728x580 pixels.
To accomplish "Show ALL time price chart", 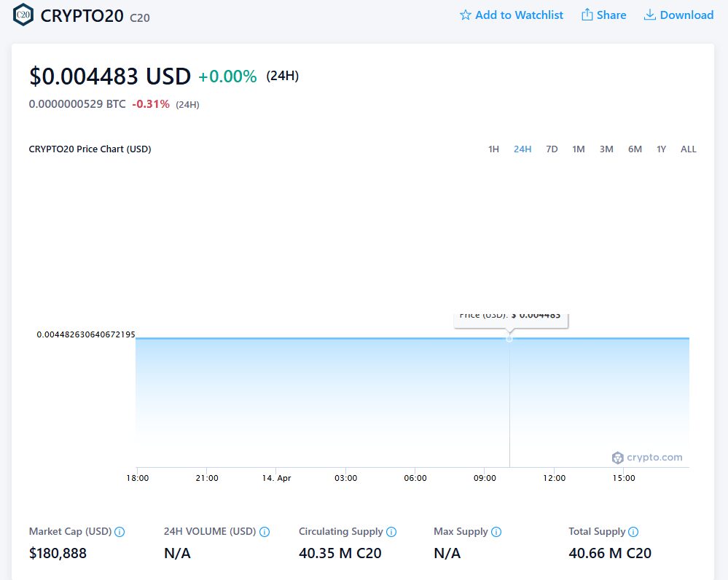I will tap(688, 149).
